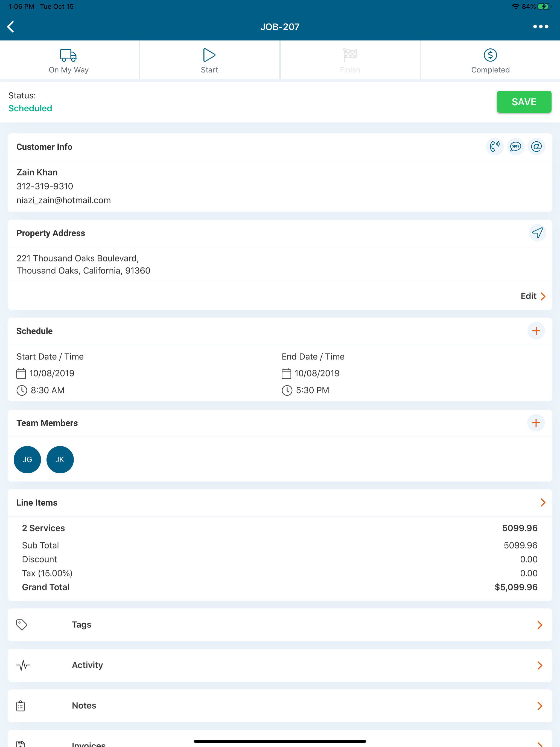Image resolution: width=560 pixels, height=747 pixels.
Task: Tap the Tags label icon
Action: pyautogui.click(x=22, y=625)
